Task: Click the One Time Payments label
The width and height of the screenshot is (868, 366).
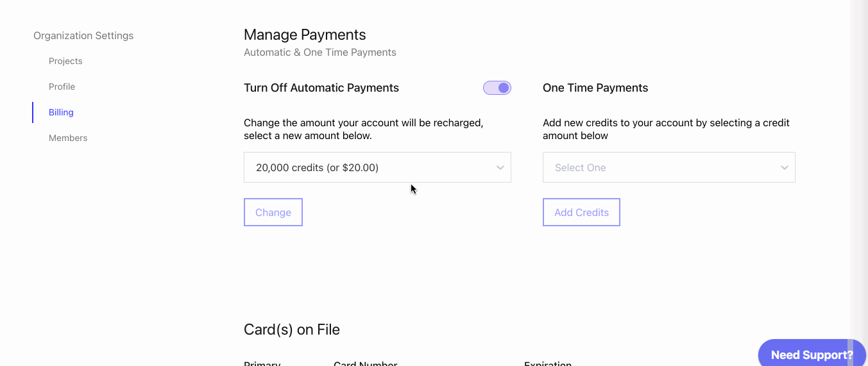Action: pos(595,88)
